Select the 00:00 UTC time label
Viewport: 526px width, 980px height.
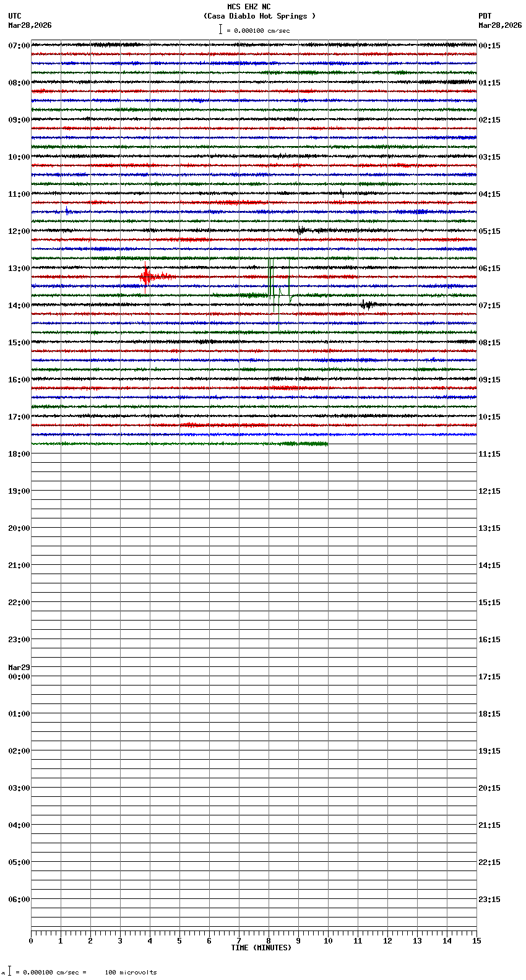19,677
